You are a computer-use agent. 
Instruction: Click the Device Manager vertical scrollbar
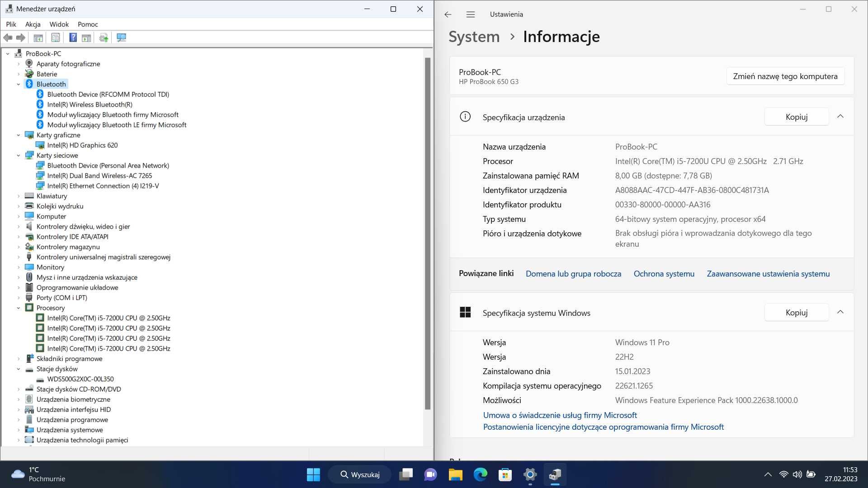point(428,234)
